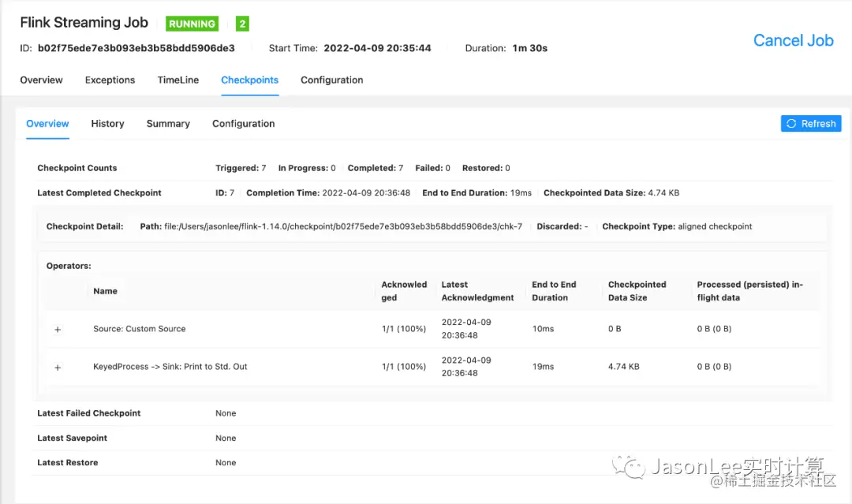This screenshot has width=852, height=504.
Task: Click the End to End Duration column header
Action: coord(554,291)
